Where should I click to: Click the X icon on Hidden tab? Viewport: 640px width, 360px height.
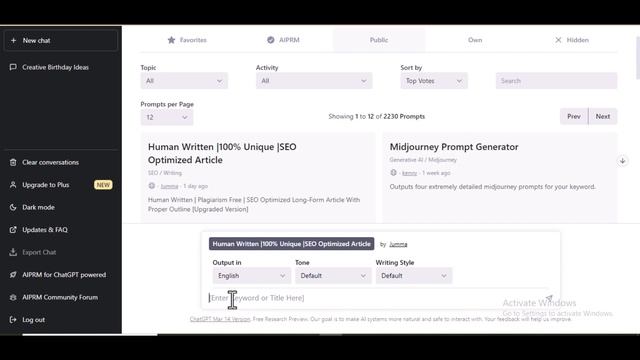(558, 40)
